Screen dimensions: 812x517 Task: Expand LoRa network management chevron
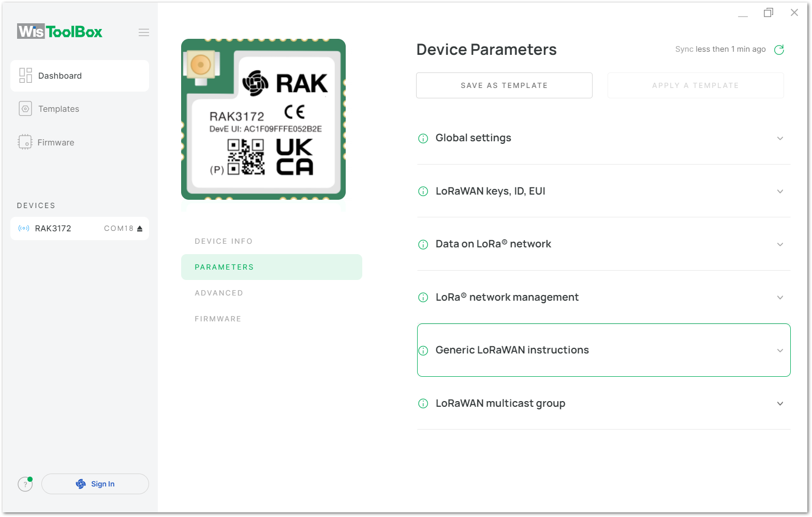[780, 298]
